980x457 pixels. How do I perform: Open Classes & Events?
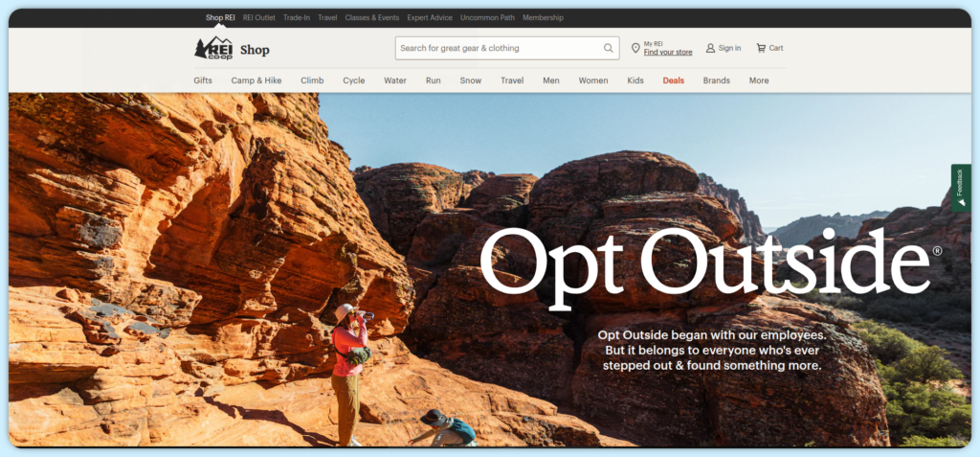coord(372,17)
